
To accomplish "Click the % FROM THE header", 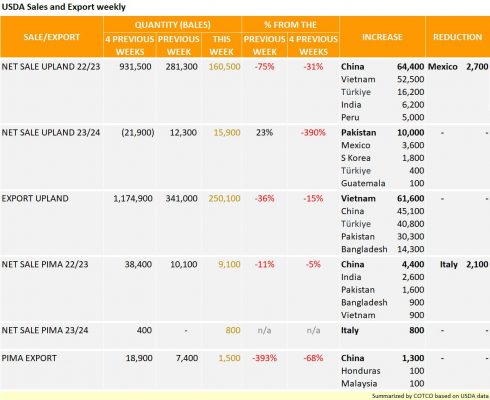I will click(290, 25).
